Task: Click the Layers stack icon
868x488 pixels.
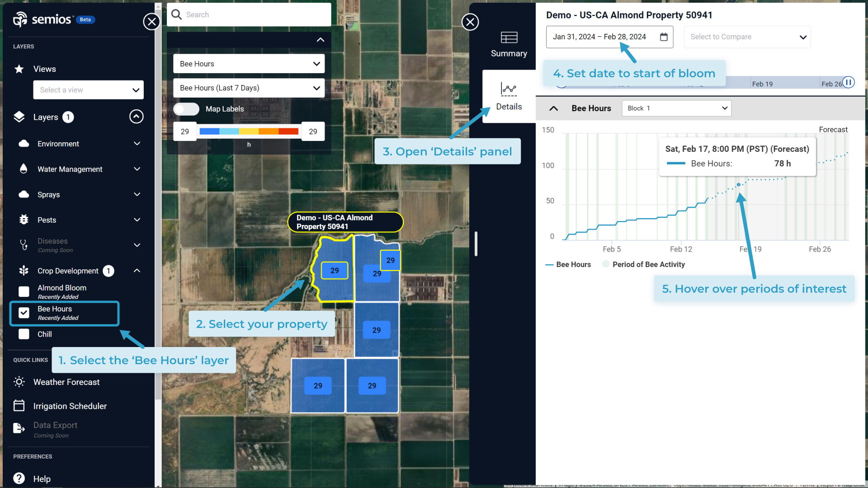Action: coord(19,117)
